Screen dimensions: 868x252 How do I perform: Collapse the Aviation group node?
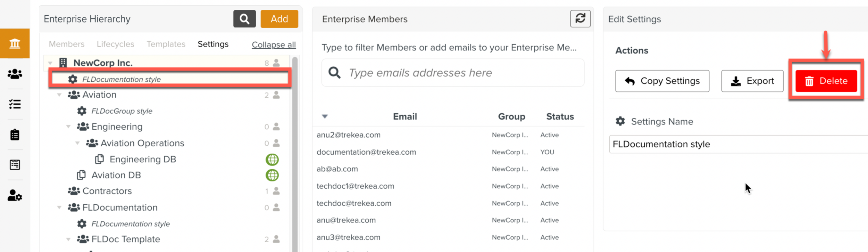coord(59,95)
